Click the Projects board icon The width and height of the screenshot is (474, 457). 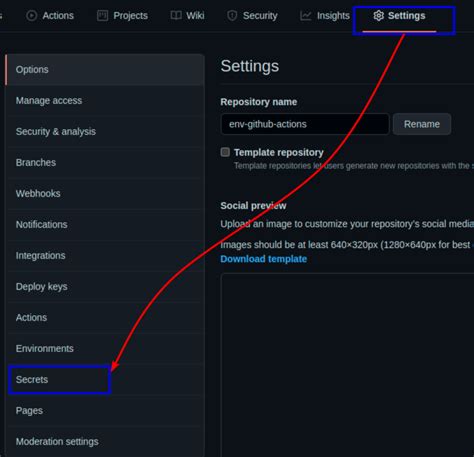pos(102,16)
